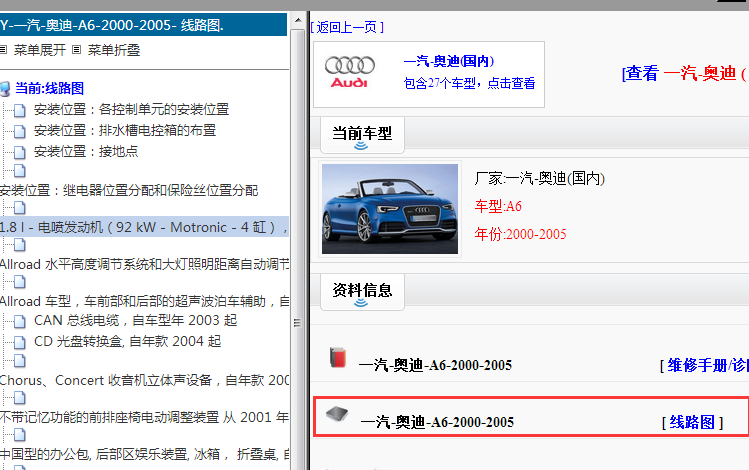Click 菜单折叠 text link

(x=114, y=50)
